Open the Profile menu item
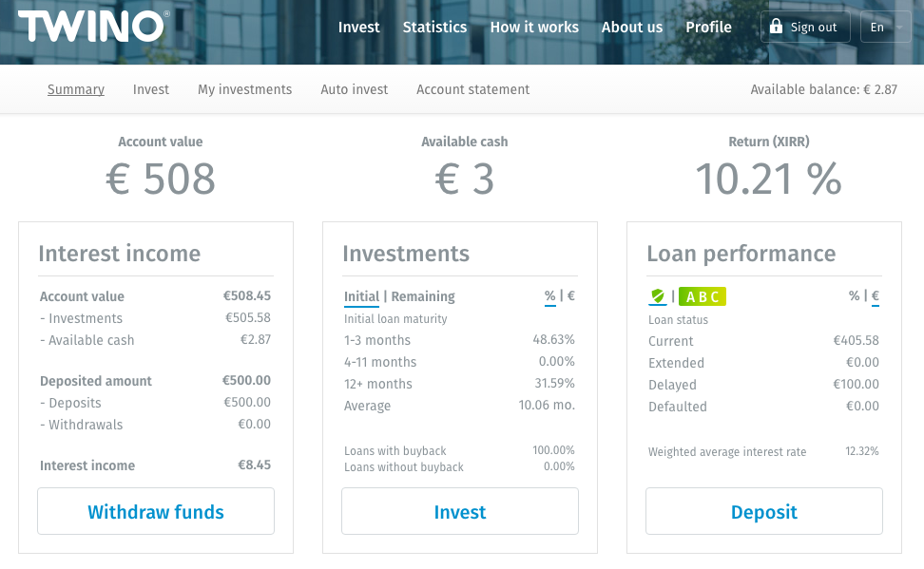This screenshot has width=924, height=569. point(708,27)
